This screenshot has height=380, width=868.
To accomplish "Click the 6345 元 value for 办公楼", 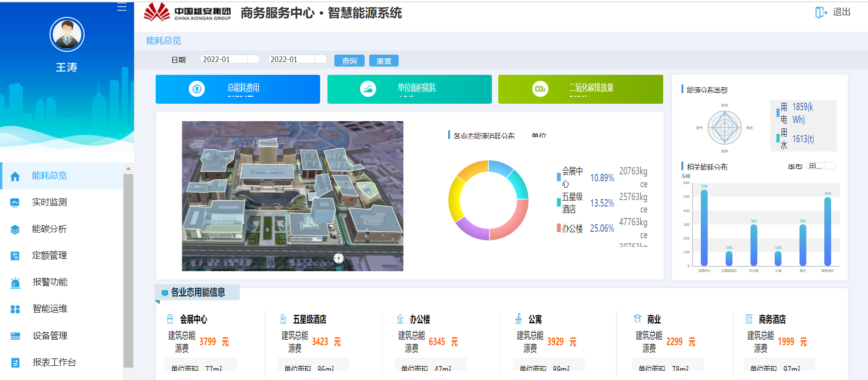I will (443, 342).
